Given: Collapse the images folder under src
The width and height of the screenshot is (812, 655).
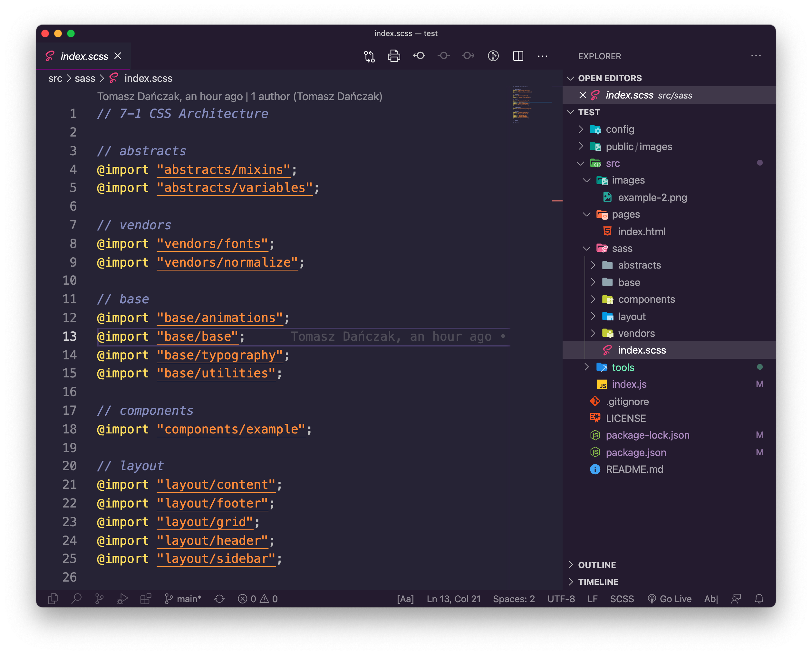Looking at the screenshot, I should tap(669, 180).
